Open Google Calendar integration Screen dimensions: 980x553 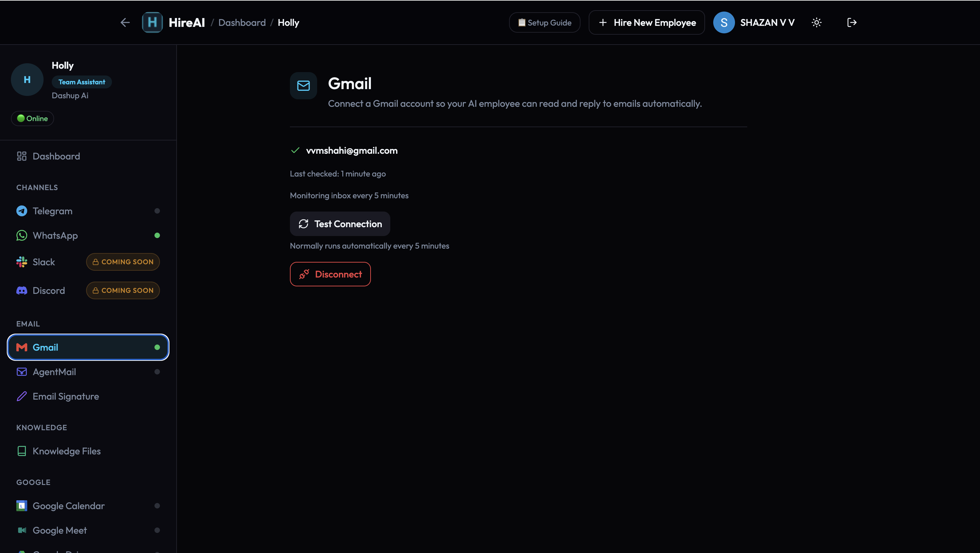68,506
